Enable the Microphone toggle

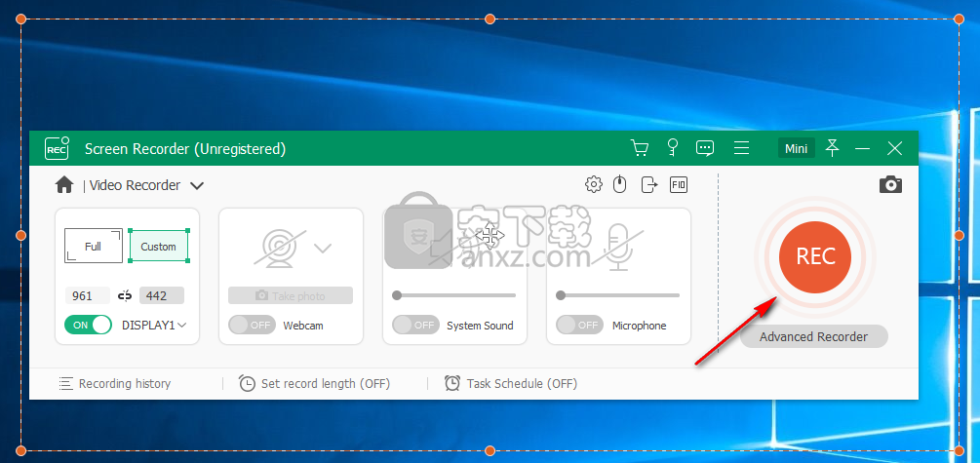[579, 325]
